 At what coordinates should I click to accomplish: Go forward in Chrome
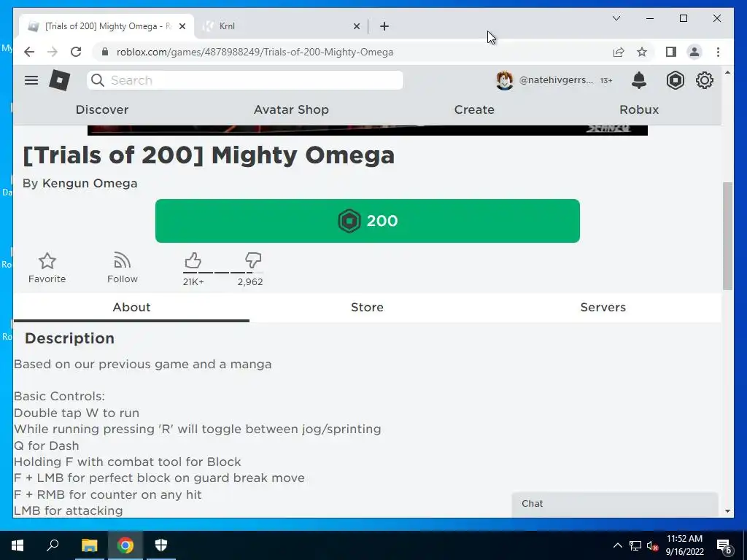(x=53, y=52)
